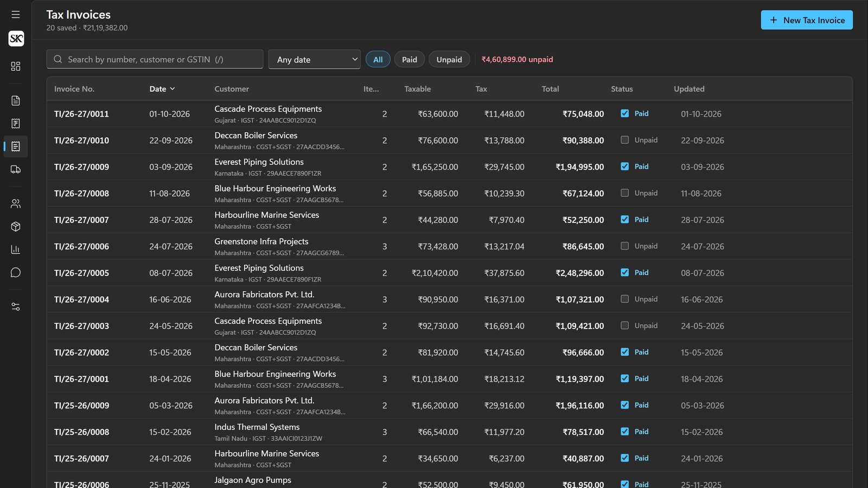Screen dimensions: 868x488
Task: Filter invoices by Unpaid
Action: [x=449, y=60]
